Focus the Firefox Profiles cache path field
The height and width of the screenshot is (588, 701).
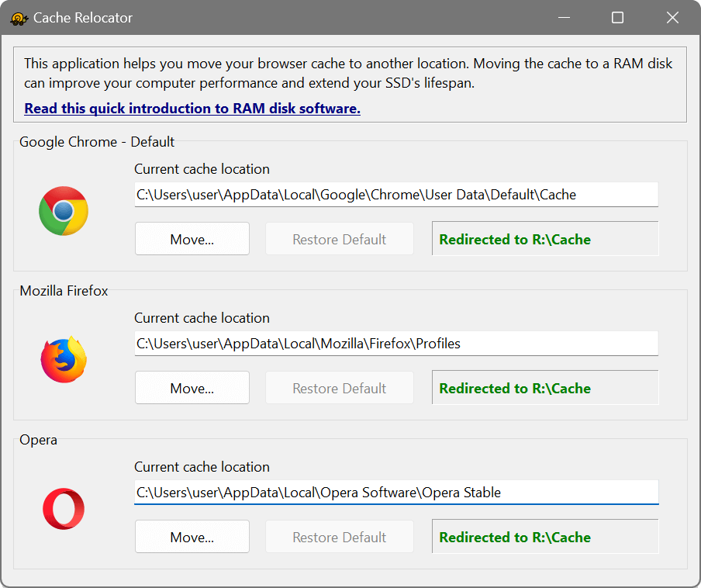(x=396, y=344)
